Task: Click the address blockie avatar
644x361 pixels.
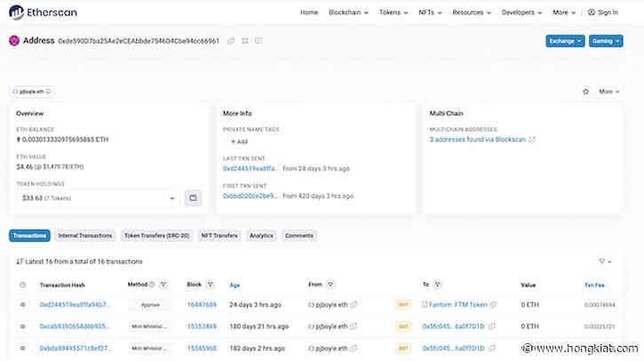Action: pos(14,41)
